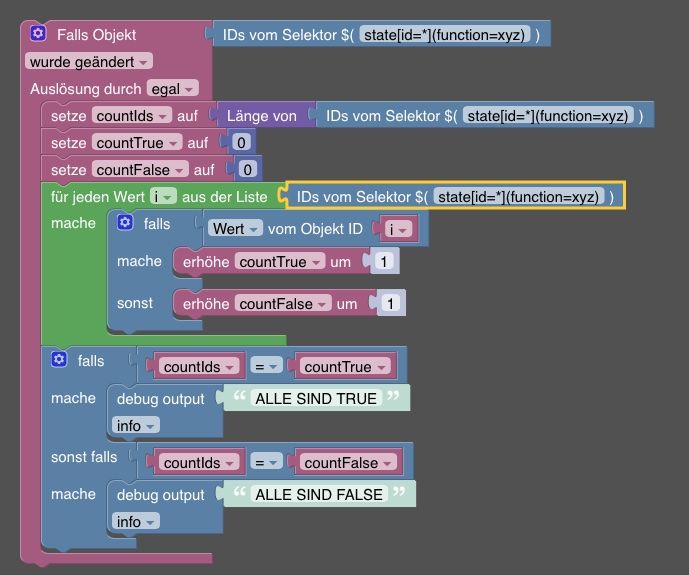Open countFalse dropdown in erhöhe block
The height and width of the screenshot is (575, 689).
click(283, 304)
